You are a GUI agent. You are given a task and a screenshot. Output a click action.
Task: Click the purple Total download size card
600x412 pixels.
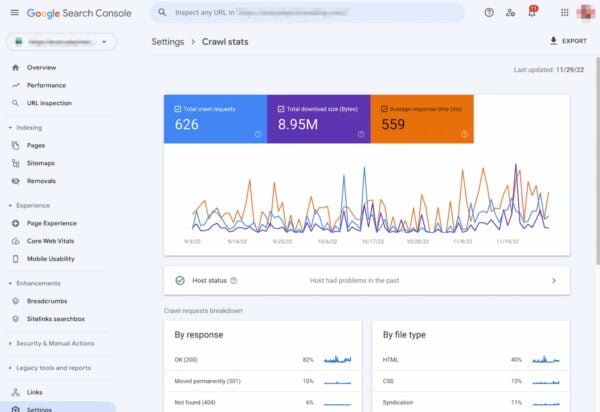click(x=318, y=120)
